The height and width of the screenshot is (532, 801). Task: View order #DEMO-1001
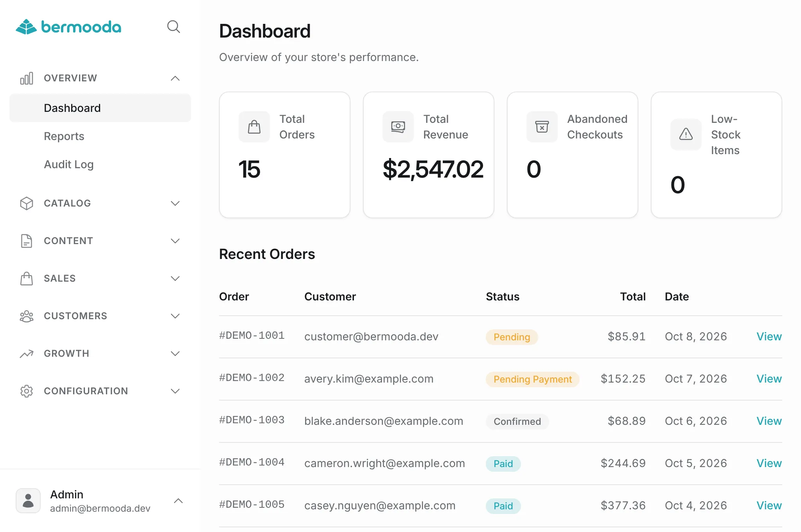769,336
